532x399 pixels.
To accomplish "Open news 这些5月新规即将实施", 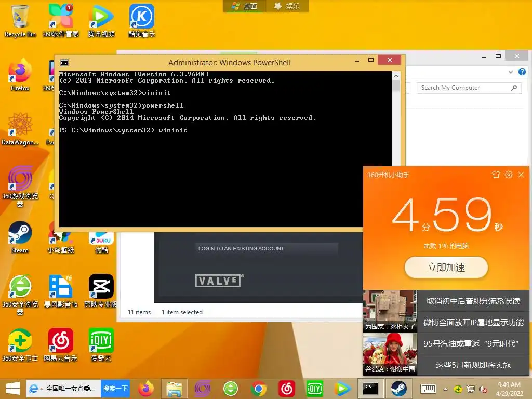I will 473,365.
